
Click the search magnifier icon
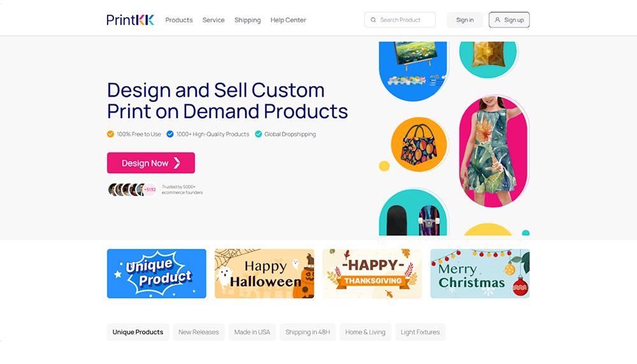coord(373,20)
